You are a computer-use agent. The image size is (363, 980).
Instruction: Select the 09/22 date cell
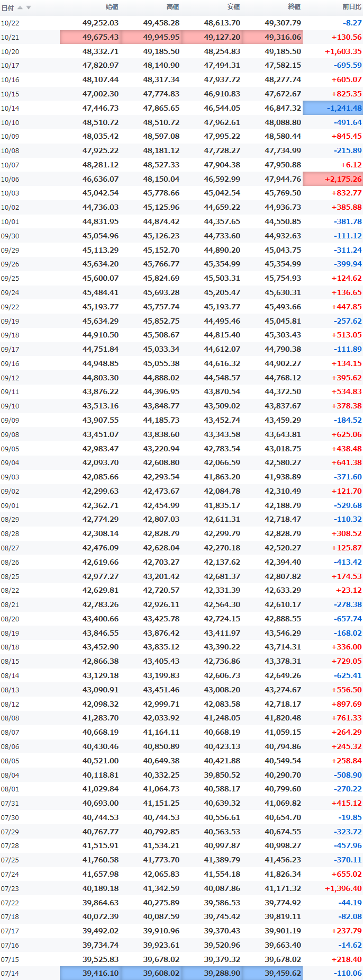pyautogui.click(x=10, y=307)
